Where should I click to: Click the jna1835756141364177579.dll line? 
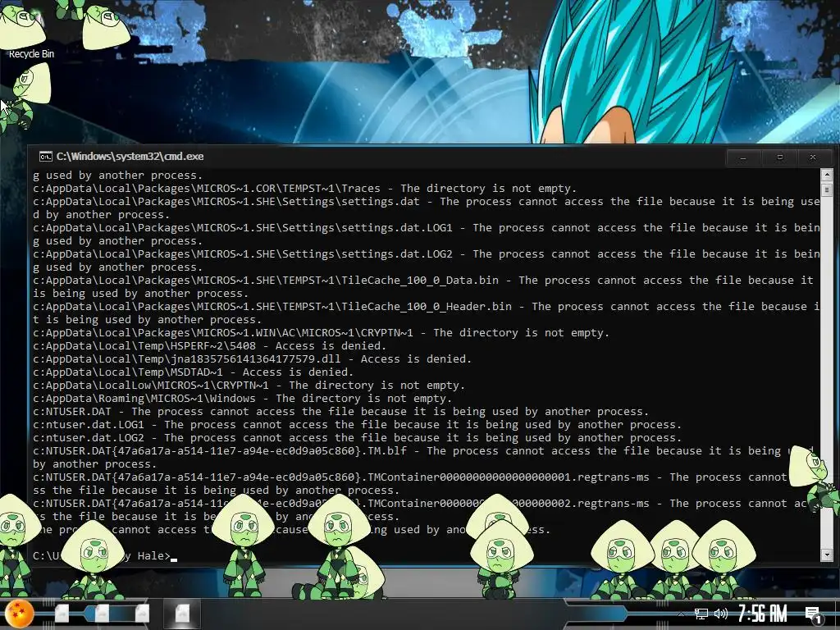coord(252,359)
